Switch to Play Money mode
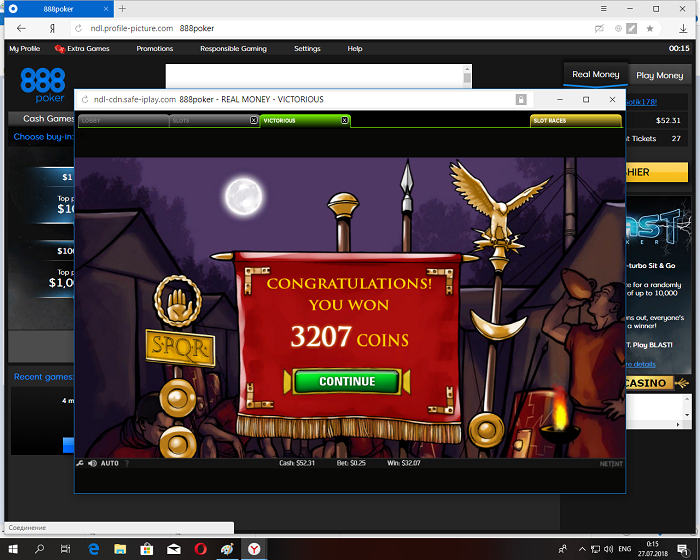Image resolution: width=700 pixels, height=560 pixels. [x=660, y=75]
